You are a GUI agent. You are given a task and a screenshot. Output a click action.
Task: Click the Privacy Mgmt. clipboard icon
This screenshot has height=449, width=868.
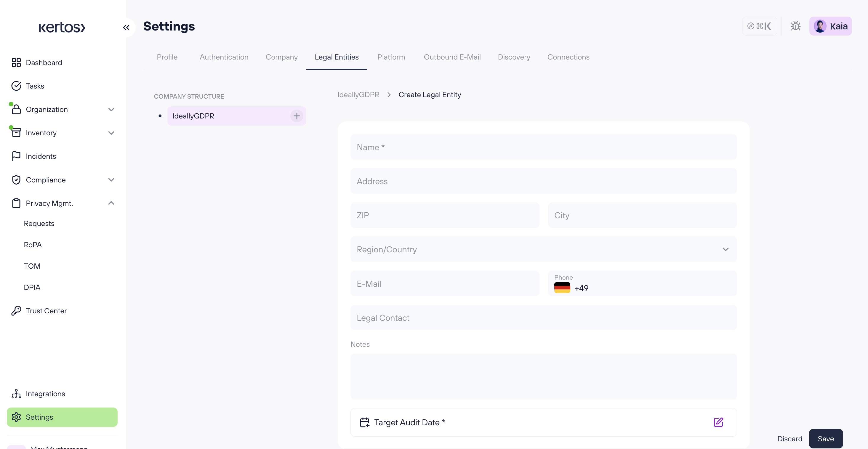click(x=16, y=203)
